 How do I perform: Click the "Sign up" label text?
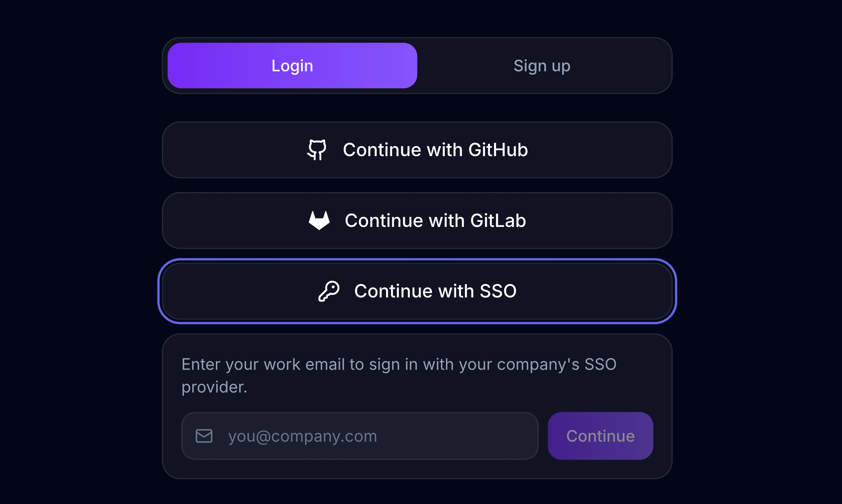click(542, 66)
